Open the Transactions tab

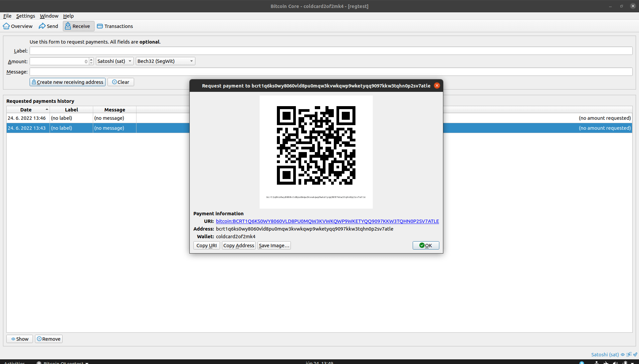115,26
